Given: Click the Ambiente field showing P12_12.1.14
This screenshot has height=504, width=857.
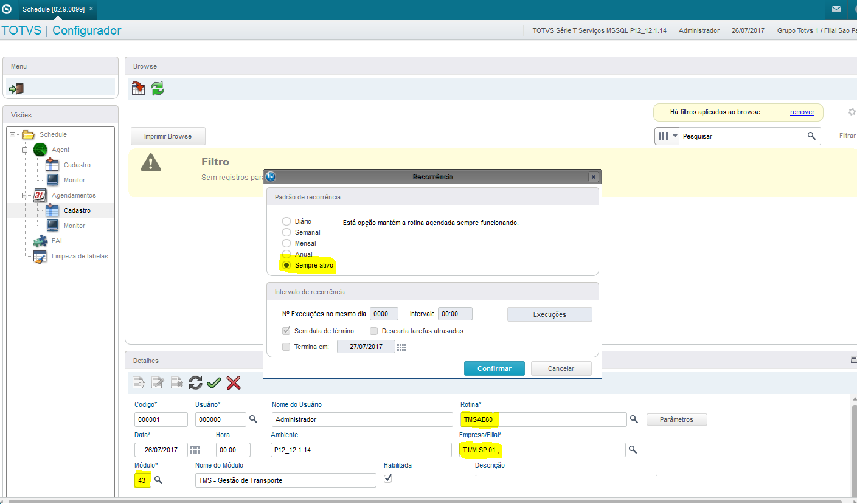Looking at the screenshot, I should (361, 450).
